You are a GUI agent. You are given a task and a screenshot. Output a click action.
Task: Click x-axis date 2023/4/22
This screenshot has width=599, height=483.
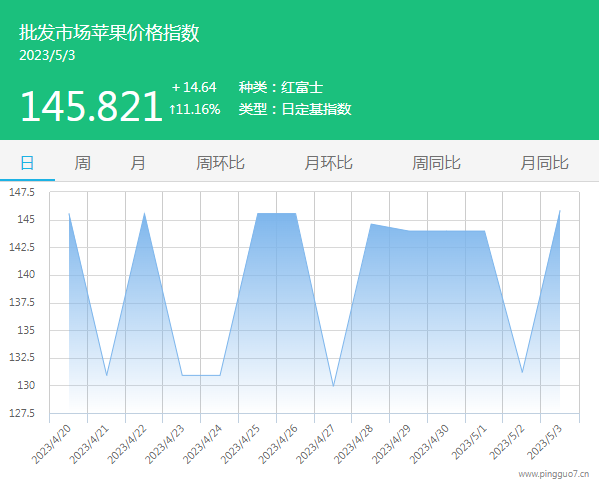coord(127,444)
